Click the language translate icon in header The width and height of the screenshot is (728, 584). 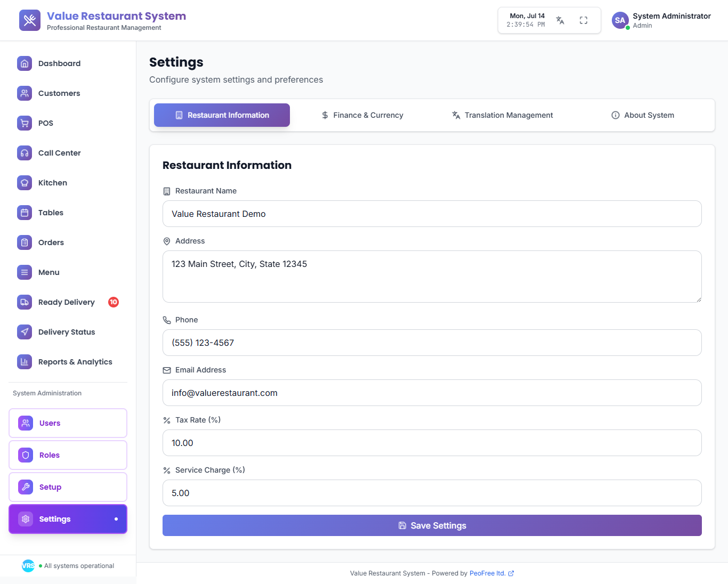coord(560,20)
